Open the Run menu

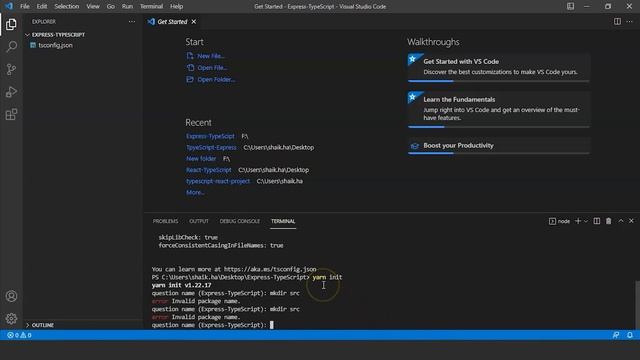tap(127, 6)
